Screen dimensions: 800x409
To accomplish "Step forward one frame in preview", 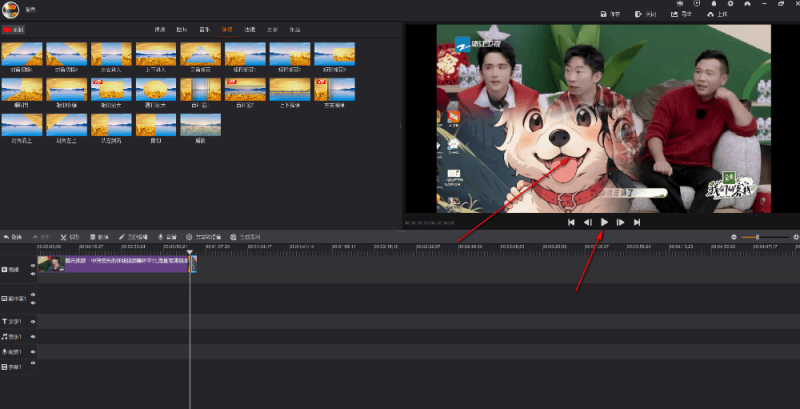I will tap(620, 222).
